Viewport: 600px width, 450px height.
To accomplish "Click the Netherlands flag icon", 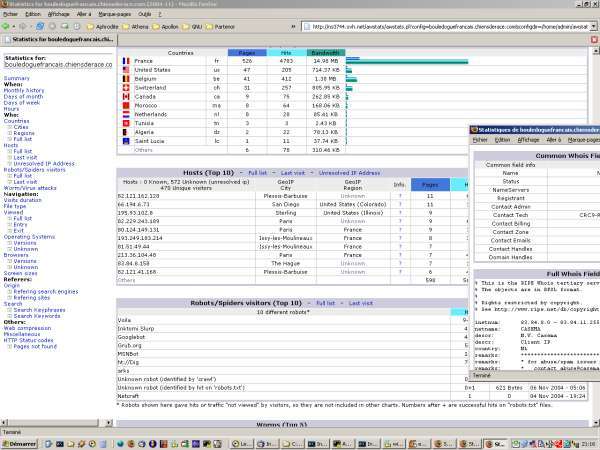I will coord(126,114).
